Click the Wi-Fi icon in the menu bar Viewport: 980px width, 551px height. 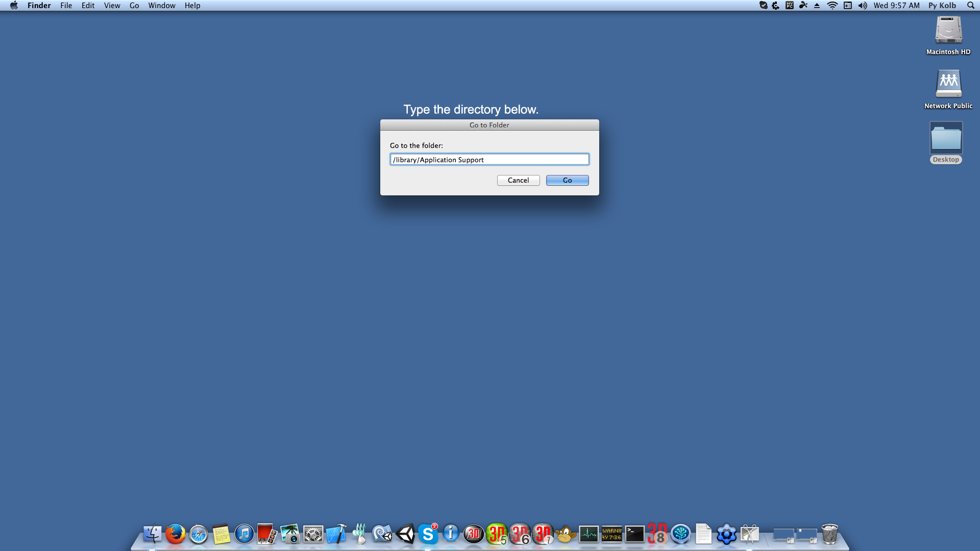pyautogui.click(x=833, y=6)
